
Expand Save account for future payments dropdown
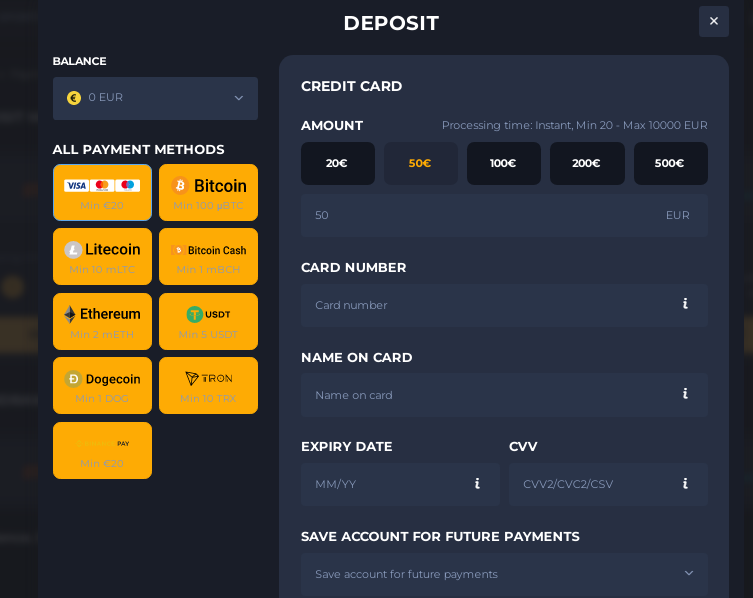pos(504,574)
